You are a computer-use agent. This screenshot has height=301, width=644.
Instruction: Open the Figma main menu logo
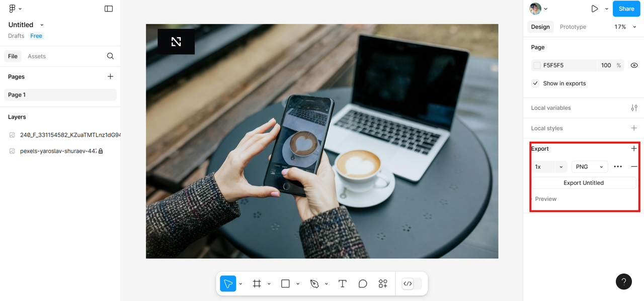[x=13, y=9]
